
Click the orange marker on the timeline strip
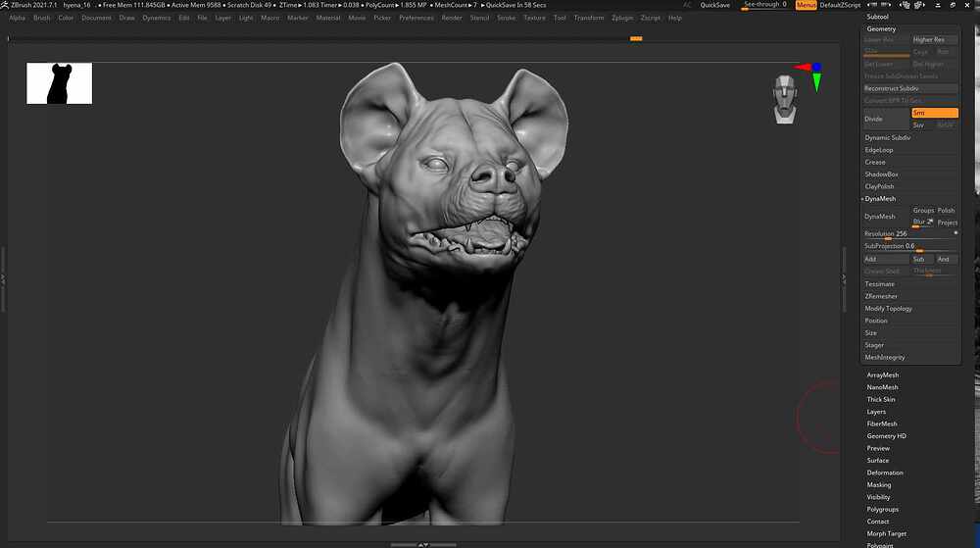(x=636, y=39)
